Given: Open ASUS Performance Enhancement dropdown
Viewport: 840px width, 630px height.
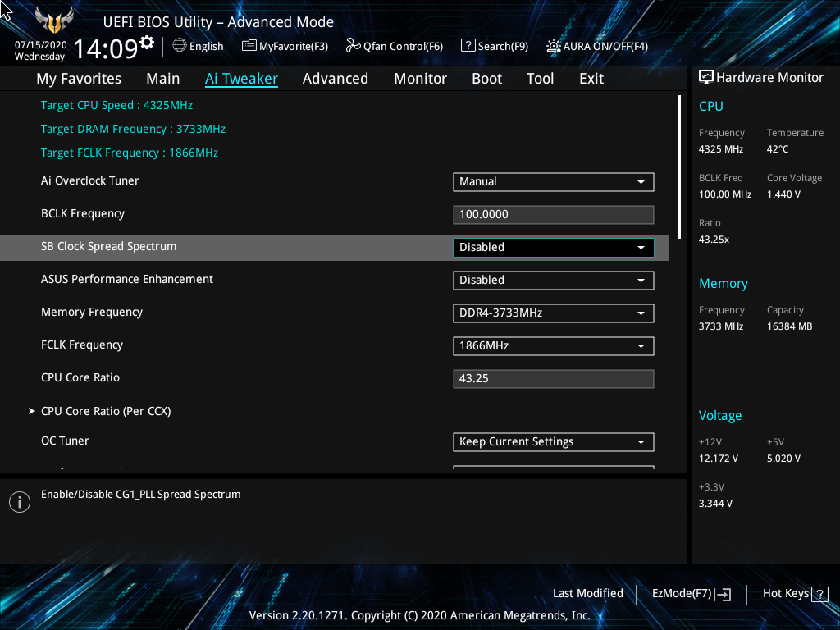Looking at the screenshot, I should tap(554, 281).
